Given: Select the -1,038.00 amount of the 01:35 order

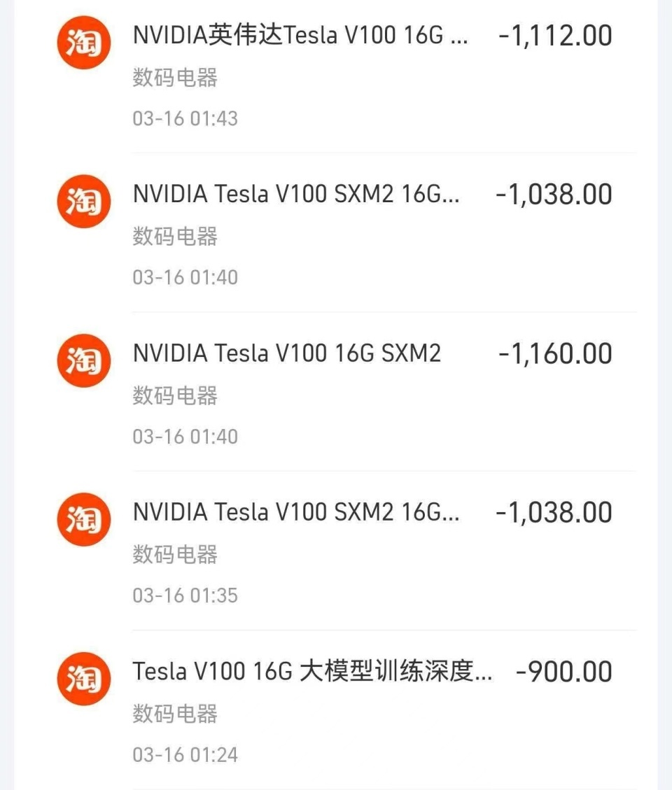Looking at the screenshot, I should (554, 513).
